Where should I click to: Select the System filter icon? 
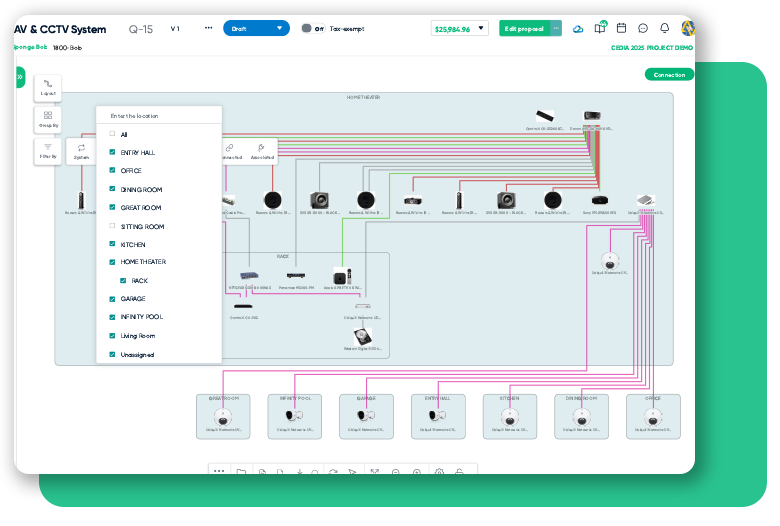[x=81, y=151]
